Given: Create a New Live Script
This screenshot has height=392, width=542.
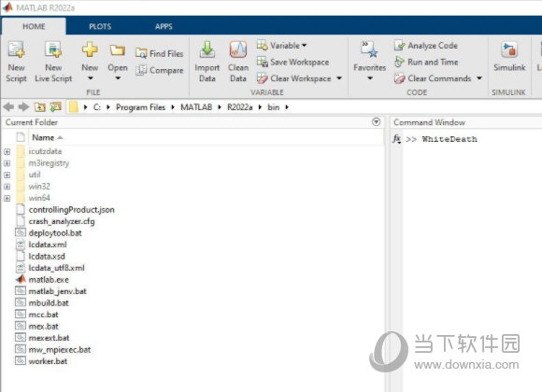Looking at the screenshot, I should (53, 62).
